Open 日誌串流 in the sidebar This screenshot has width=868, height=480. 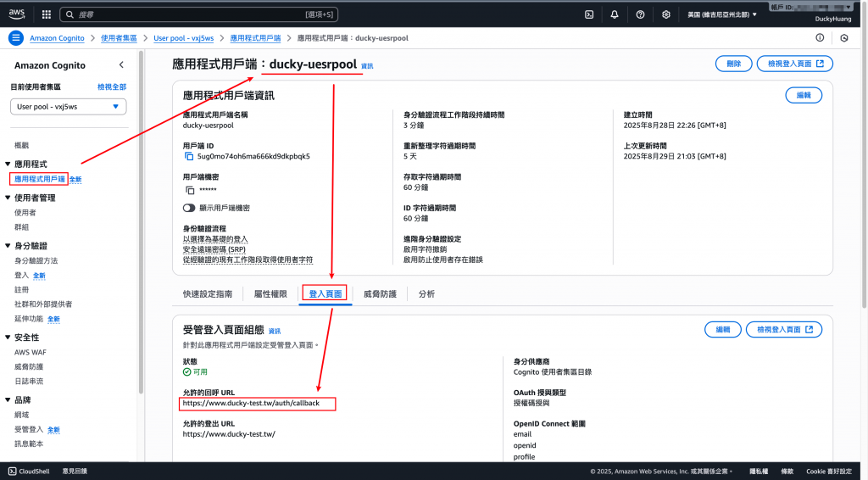click(x=29, y=381)
